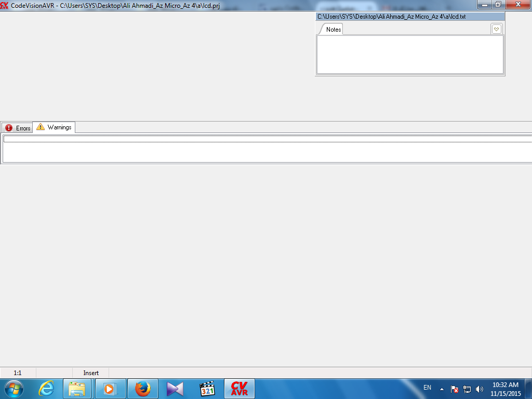Select the empty row in messages list
The height and width of the screenshot is (399, 532).
click(267, 139)
